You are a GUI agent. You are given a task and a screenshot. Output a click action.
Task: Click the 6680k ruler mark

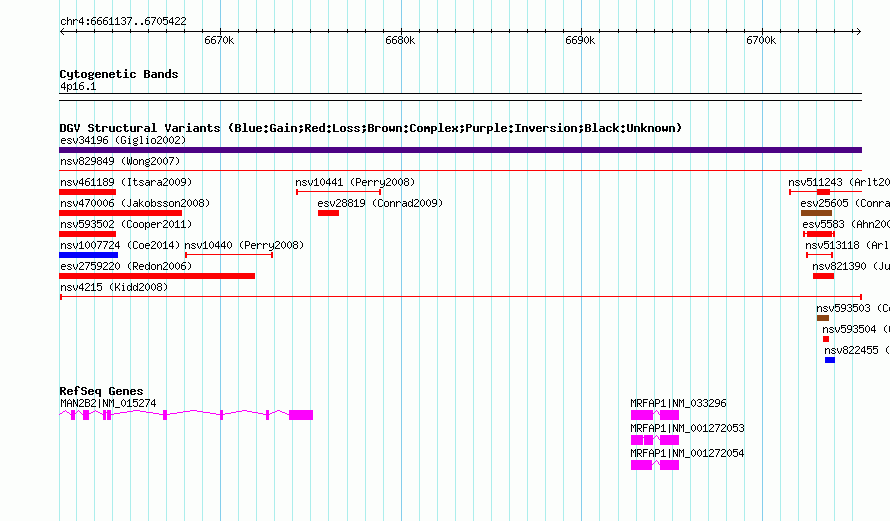(x=400, y=40)
